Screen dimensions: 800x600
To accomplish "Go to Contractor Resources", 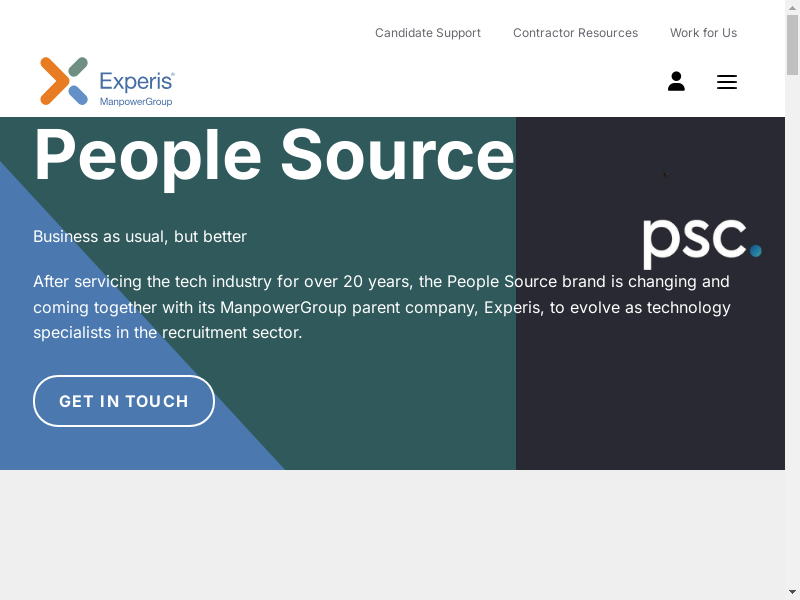I will click(x=575, y=33).
